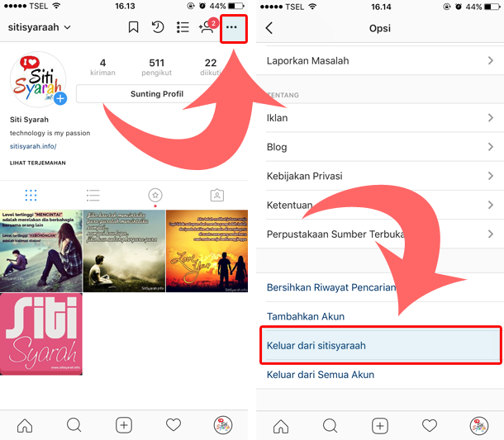Switch to the list view tab
This screenshot has height=440, width=504.
pyautogui.click(x=93, y=196)
